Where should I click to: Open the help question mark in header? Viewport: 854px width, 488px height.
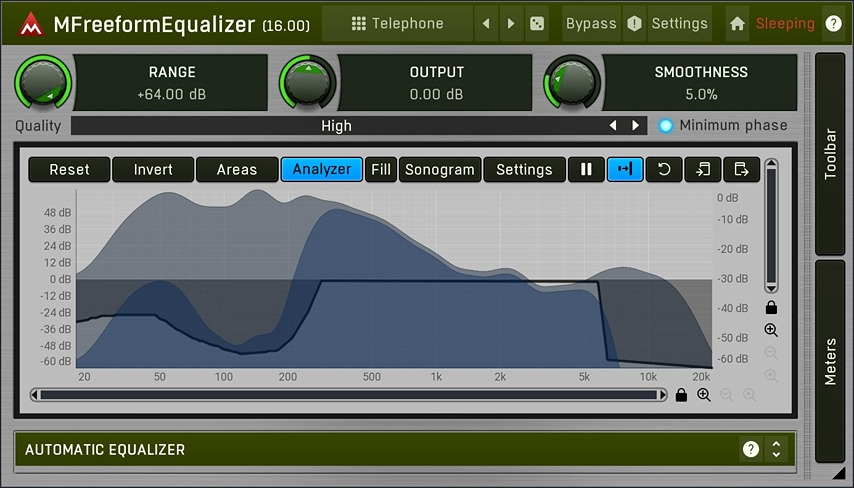click(833, 23)
